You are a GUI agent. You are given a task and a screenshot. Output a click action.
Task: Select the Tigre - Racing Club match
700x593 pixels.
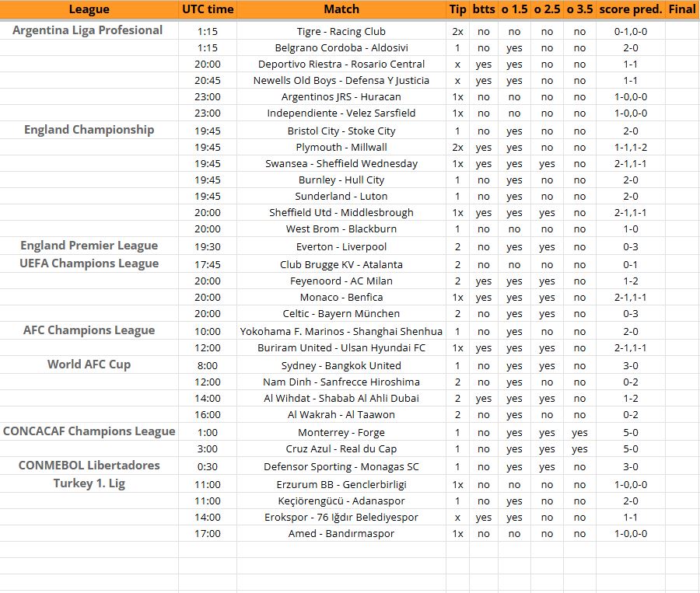pos(341,32)
